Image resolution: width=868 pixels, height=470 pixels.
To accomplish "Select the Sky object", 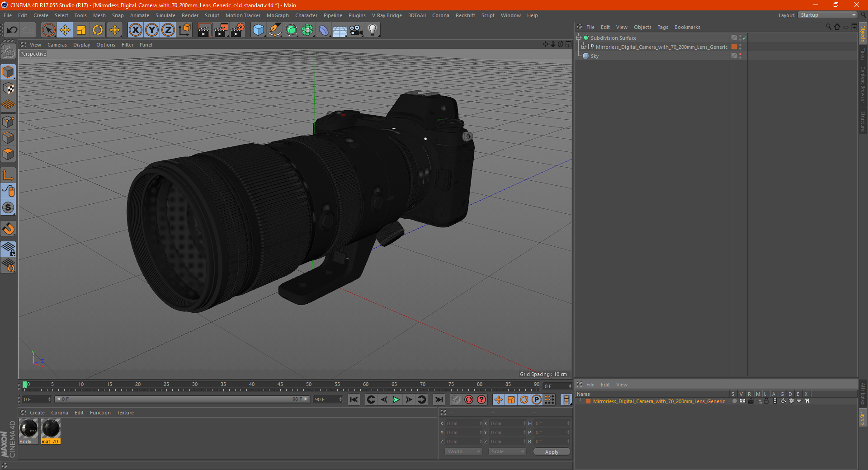I will (x=594, y=56).
